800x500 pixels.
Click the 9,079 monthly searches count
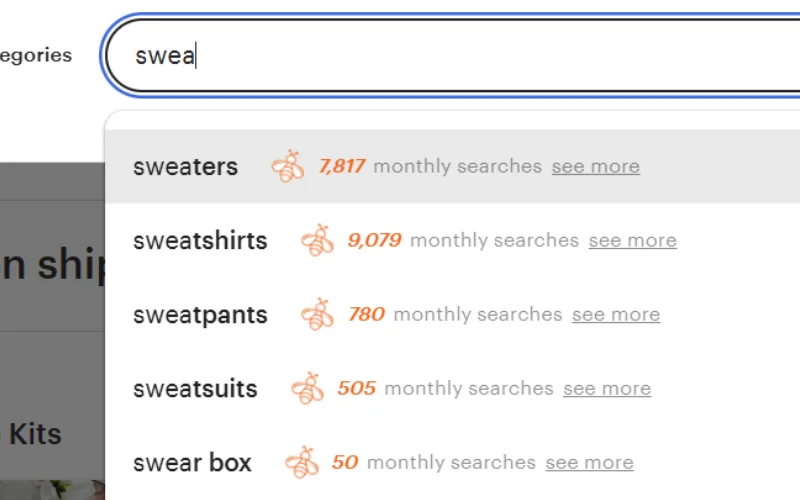point(374,240)
